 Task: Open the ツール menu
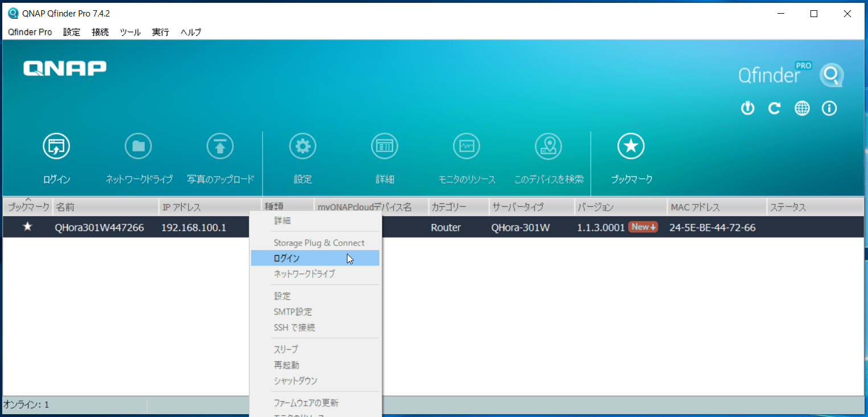click(x=130, y=32)
